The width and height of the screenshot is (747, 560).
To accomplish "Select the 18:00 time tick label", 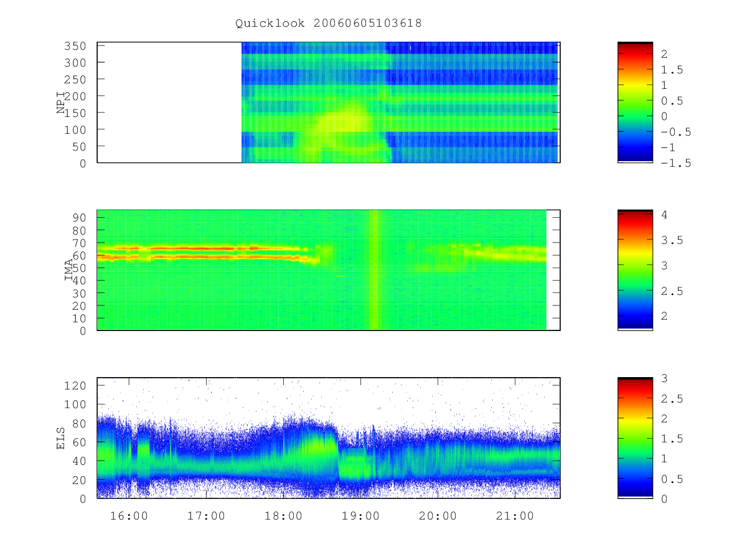I will (x=283, y=516).
